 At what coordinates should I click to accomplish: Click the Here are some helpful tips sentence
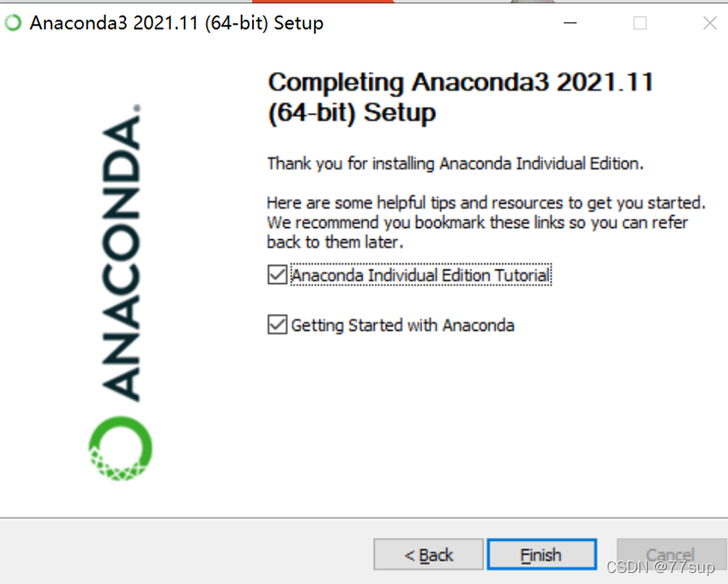point(486,203)
